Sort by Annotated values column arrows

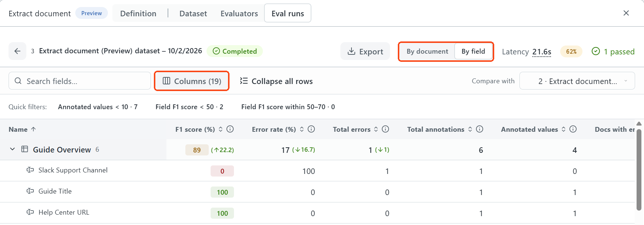coord(564,129)
